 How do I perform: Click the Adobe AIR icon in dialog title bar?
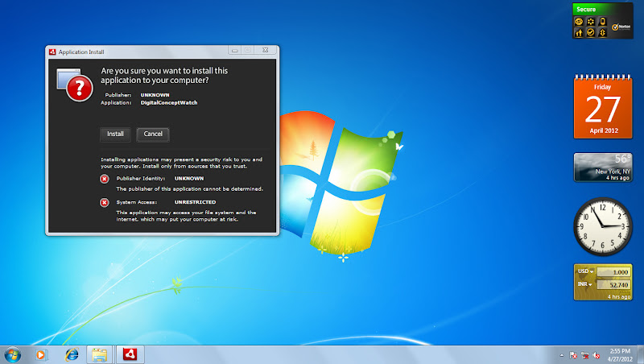52,52
